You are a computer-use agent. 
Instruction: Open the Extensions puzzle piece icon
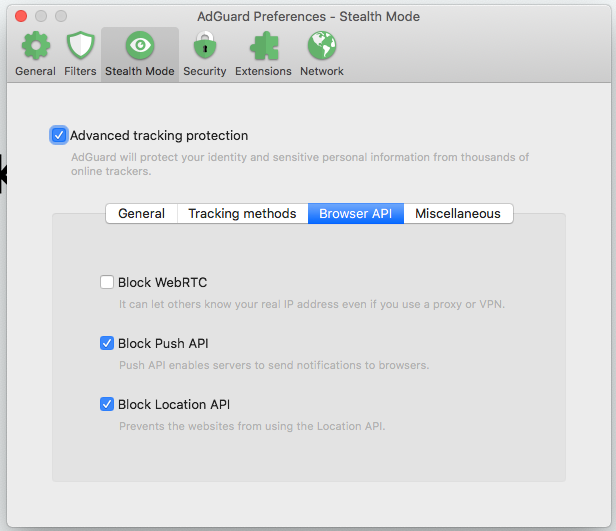point(264,46)
